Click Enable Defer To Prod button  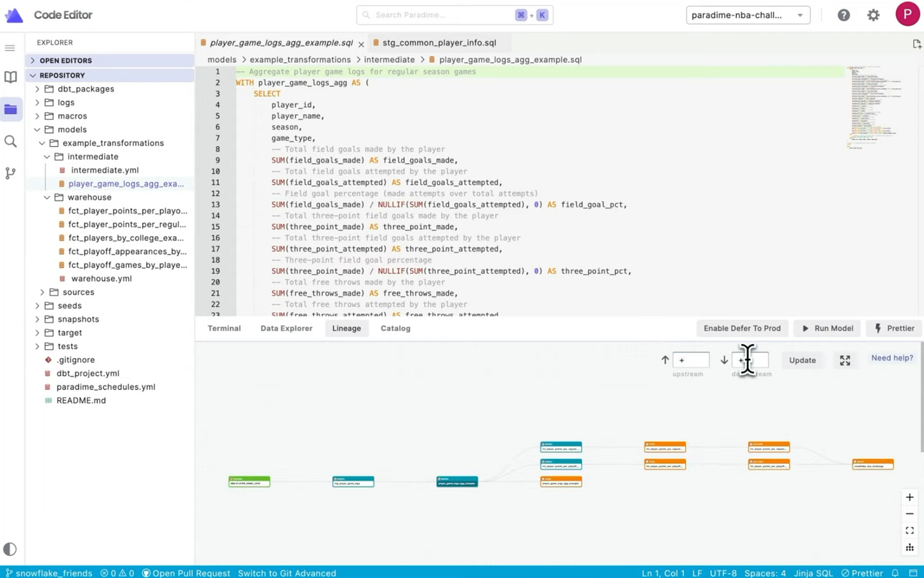(742, 328)
